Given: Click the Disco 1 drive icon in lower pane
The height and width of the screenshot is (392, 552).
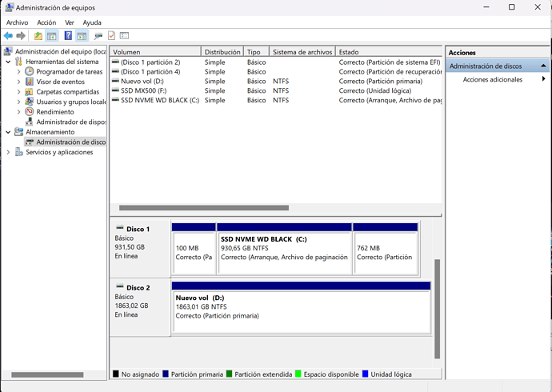Looking at the screenshot, I should [x=120, y=227].
